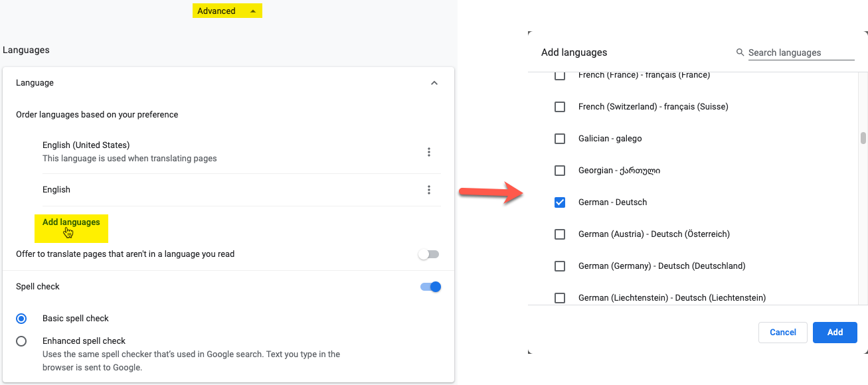Toggle offer to translate pages switch
Viewport: 868px width, 385px height.
429,254
